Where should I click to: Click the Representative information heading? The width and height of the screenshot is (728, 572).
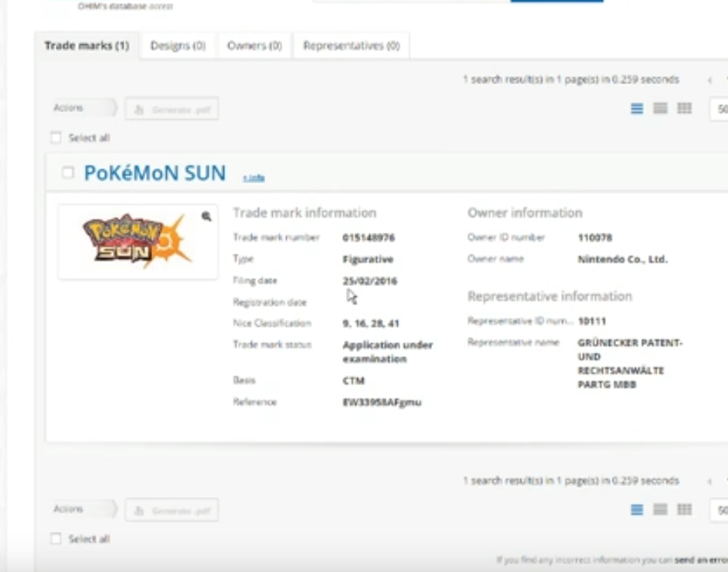549,296
